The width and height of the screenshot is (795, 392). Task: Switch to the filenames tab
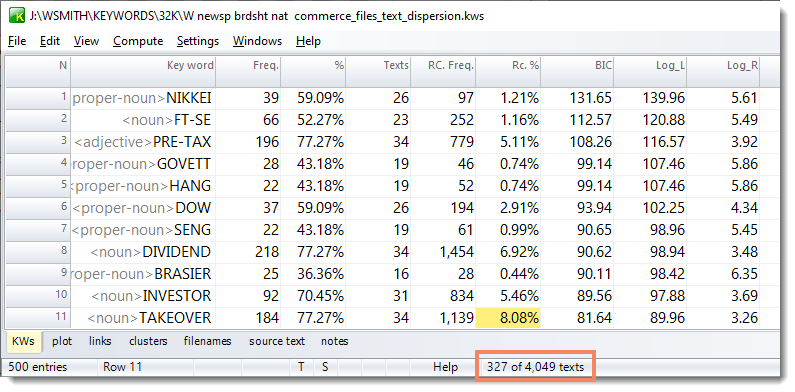[207, 341]
